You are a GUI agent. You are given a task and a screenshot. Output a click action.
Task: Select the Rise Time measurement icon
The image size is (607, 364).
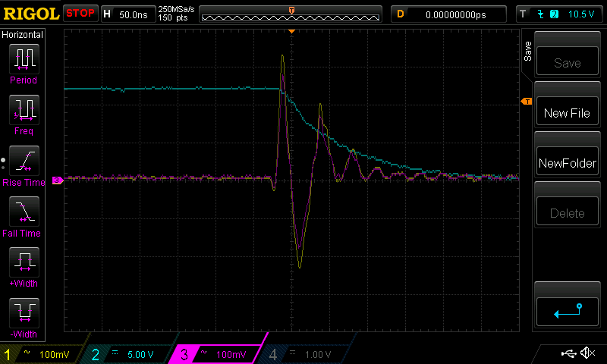click(24, 161)
